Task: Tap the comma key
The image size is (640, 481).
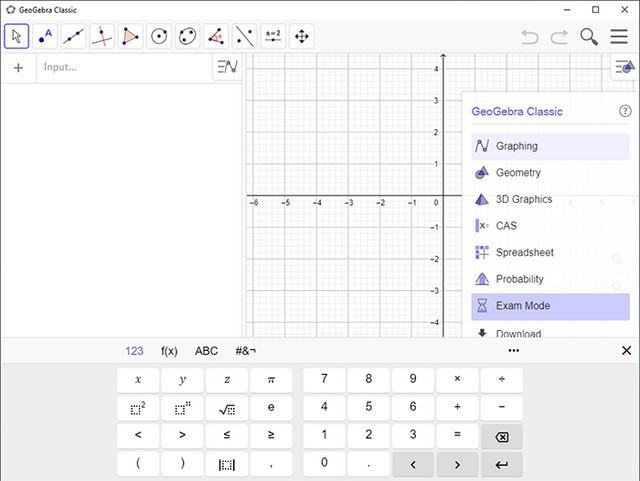Action: pyautogui.click(x=271, y=464)
